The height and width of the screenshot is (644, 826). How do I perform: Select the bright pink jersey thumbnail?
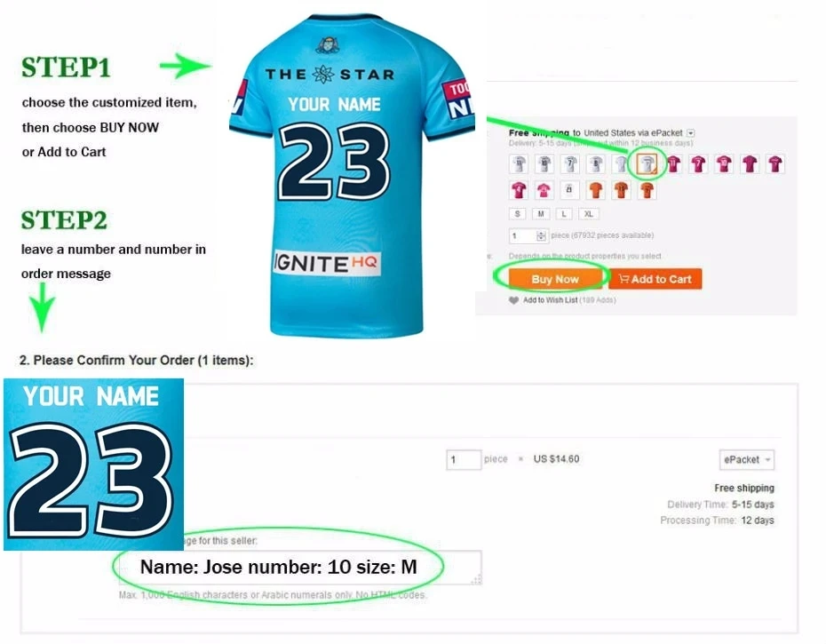click(544, 190)
